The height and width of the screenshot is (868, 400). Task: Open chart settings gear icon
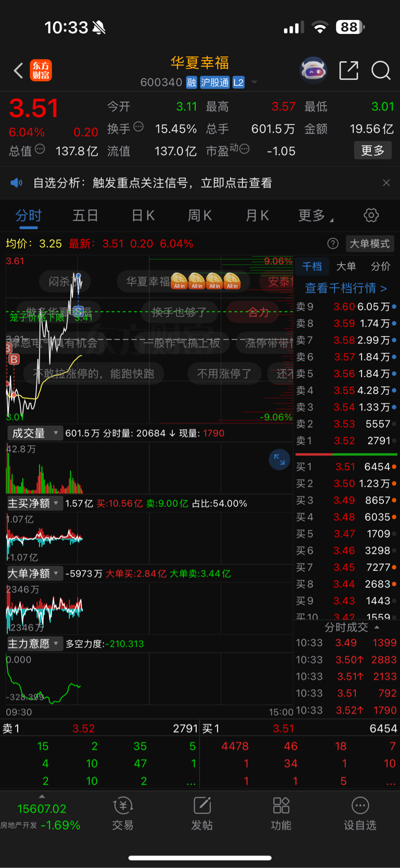click(371, 215)
